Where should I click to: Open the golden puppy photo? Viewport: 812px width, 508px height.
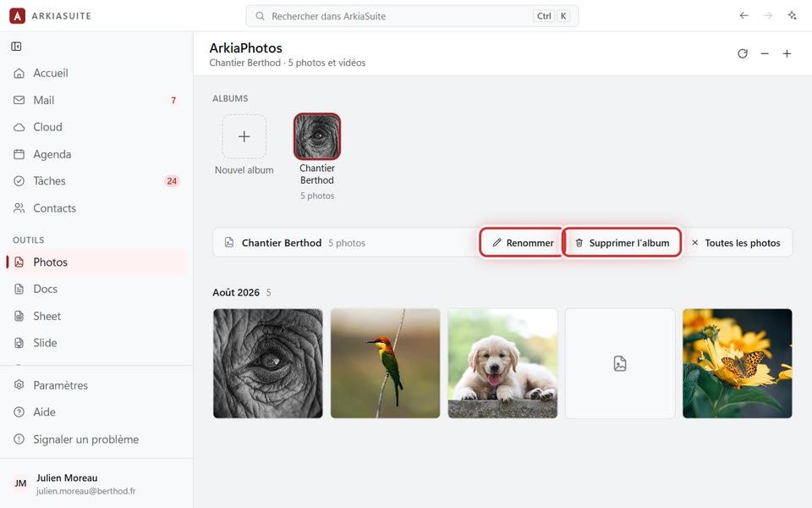coord(502,363)
